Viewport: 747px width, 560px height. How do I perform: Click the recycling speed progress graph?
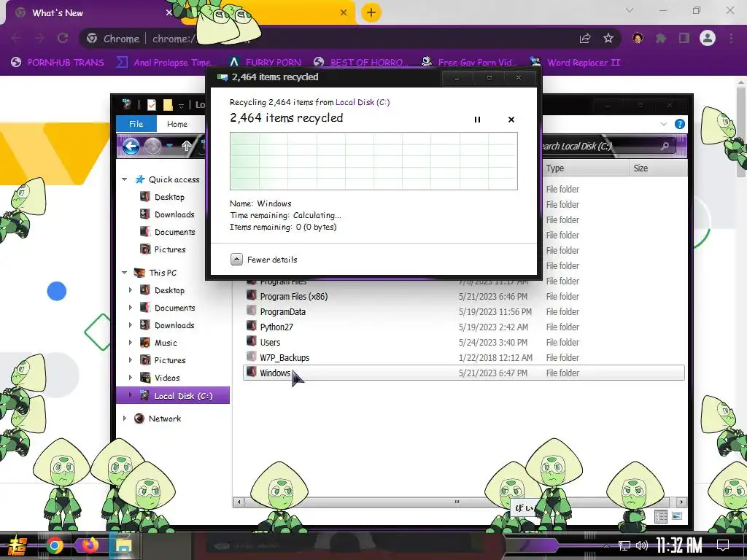(x=373, y=161)
